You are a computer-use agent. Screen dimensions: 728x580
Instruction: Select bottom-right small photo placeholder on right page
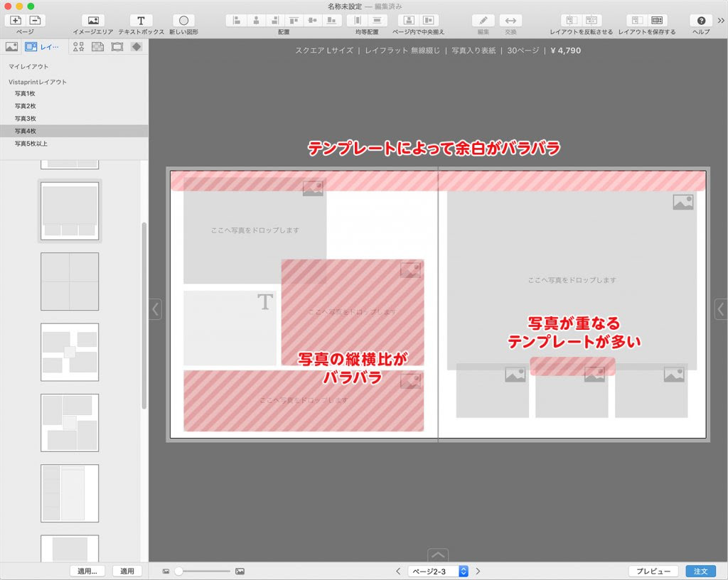point(651,391)
